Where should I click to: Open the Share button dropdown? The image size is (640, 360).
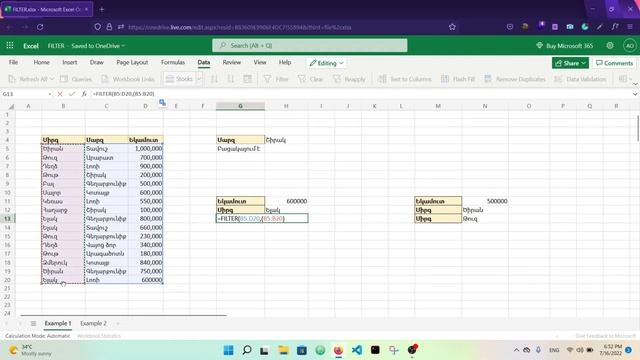tap(570, 63)
